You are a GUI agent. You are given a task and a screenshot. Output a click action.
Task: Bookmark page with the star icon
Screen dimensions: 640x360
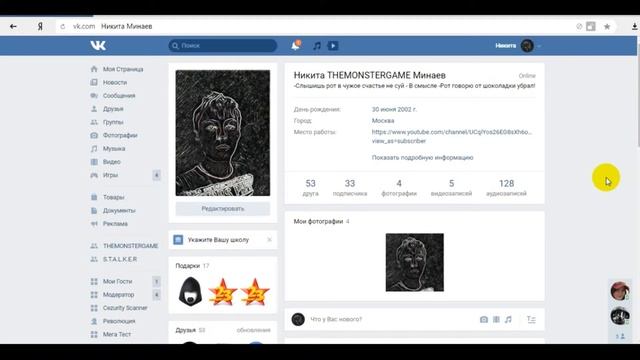[x=607, y=27]
